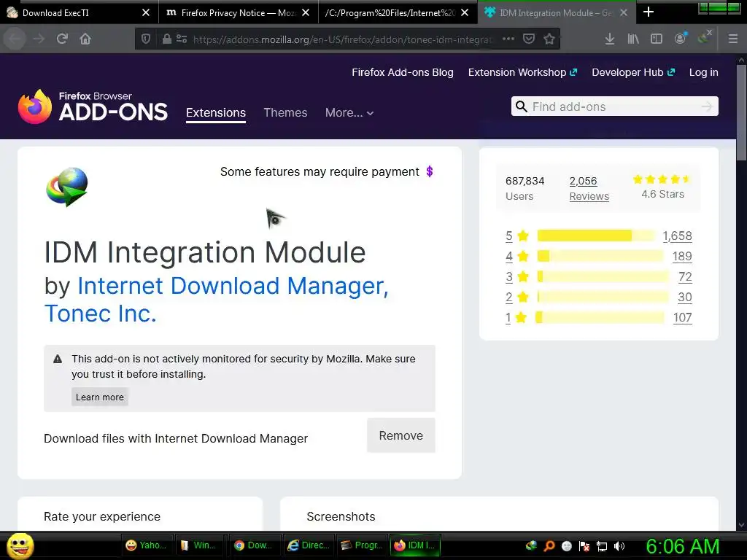Open tracking protection shield info
Screen dimensions: 747x560
[146, 39]
